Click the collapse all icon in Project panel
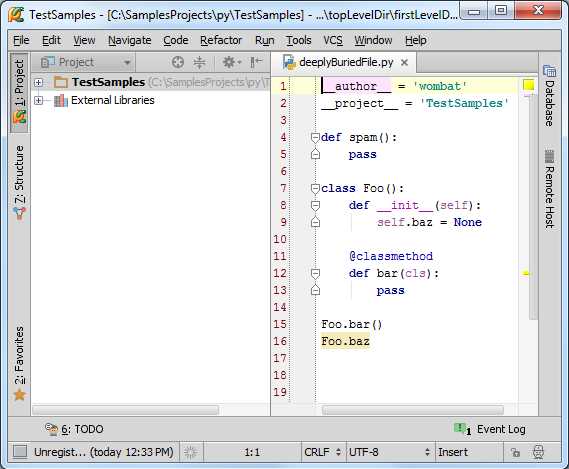This screenshot has width=569, height=469. (199, 62)
